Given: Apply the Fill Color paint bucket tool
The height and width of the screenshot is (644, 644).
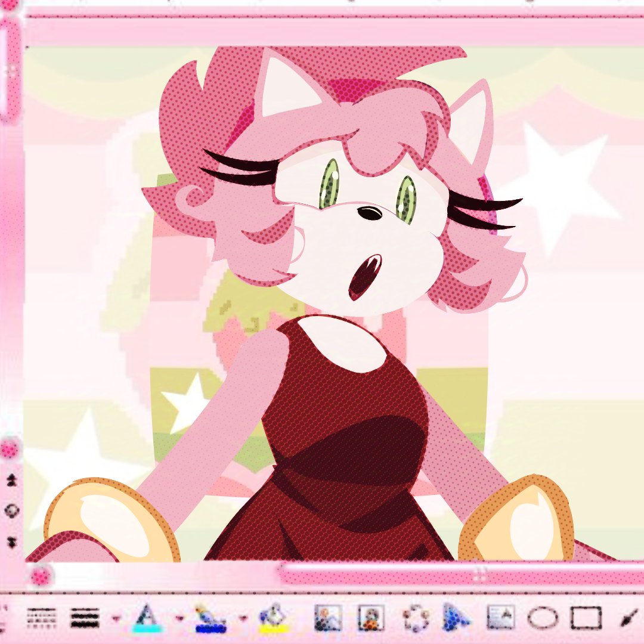Looking at the screenshot, I should (274, 618).
